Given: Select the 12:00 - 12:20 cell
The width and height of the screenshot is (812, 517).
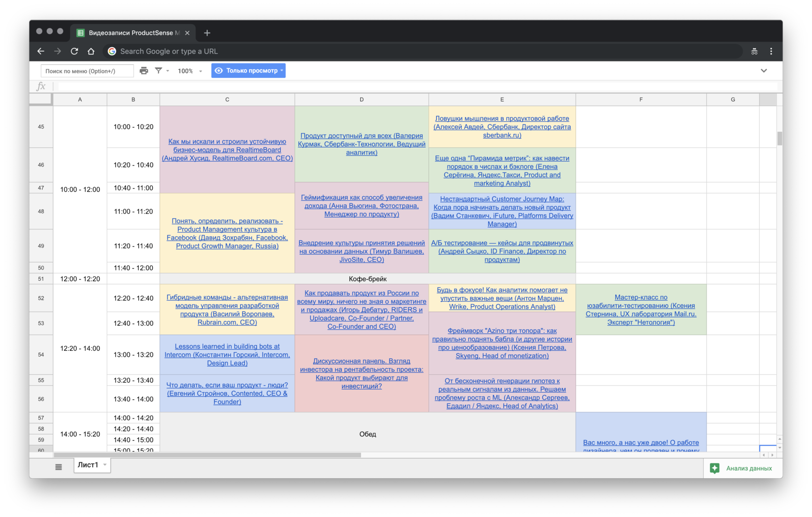Looking at the screenshot, I should (x=80, y=279).
